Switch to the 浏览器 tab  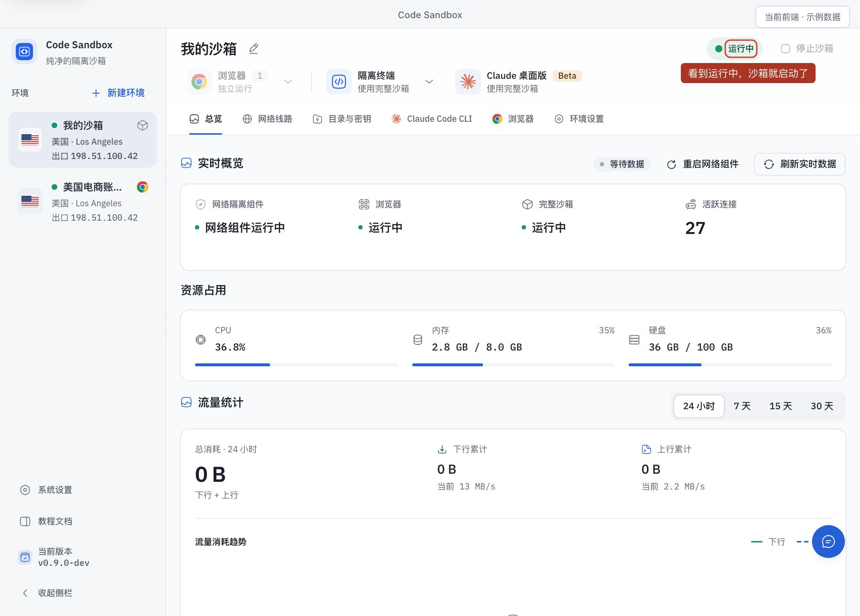pos(513,119)
